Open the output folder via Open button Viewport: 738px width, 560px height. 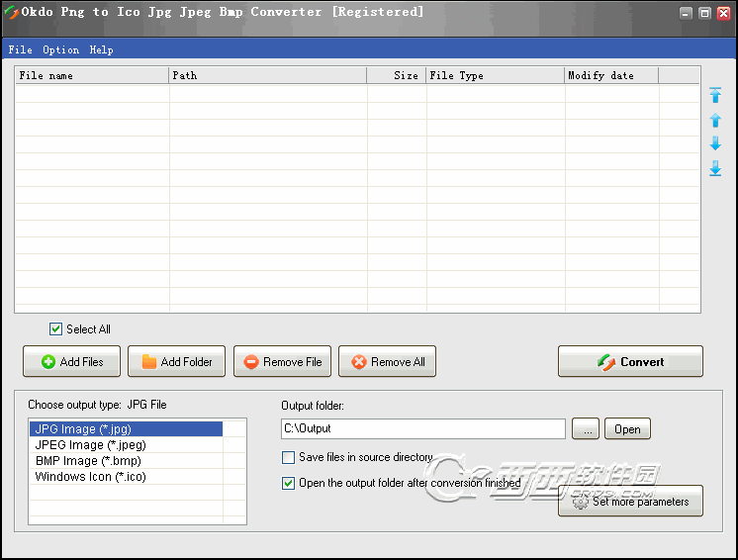[x=627, y=428]
